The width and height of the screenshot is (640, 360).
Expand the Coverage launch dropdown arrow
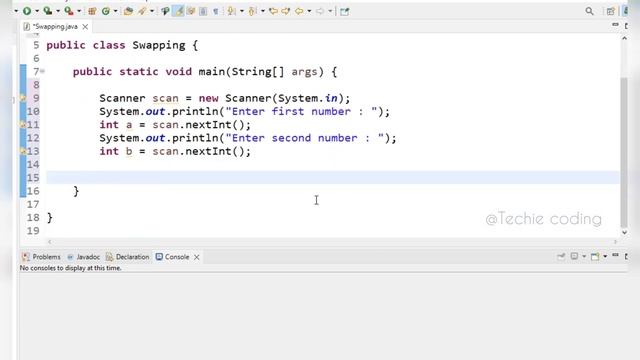pos(58,11)
